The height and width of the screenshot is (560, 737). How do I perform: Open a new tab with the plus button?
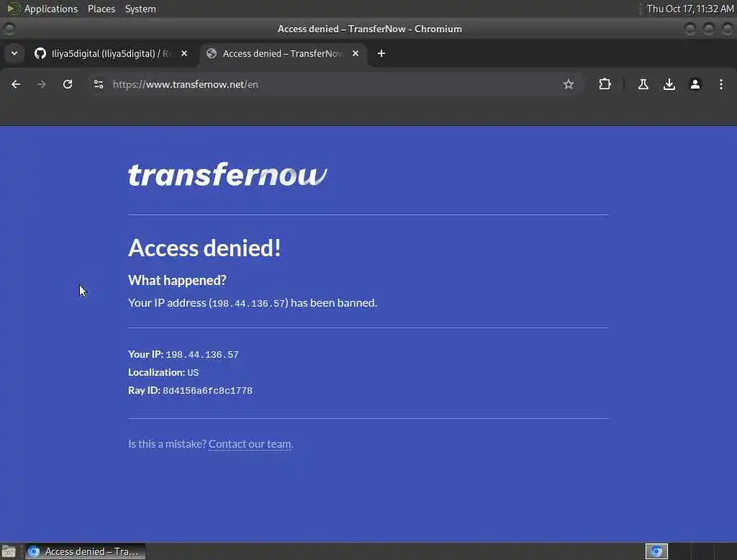pos(381,53)
